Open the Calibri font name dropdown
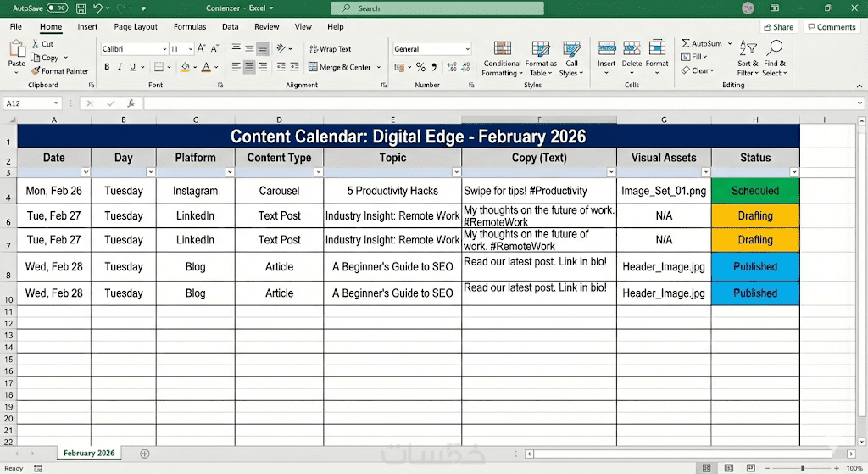Viewport: 868px width, 474px height. (164, 48)
